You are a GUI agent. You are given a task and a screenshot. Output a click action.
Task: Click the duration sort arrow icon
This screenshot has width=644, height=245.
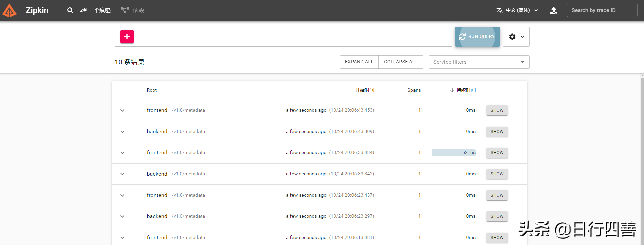click(x=452, y=90)
